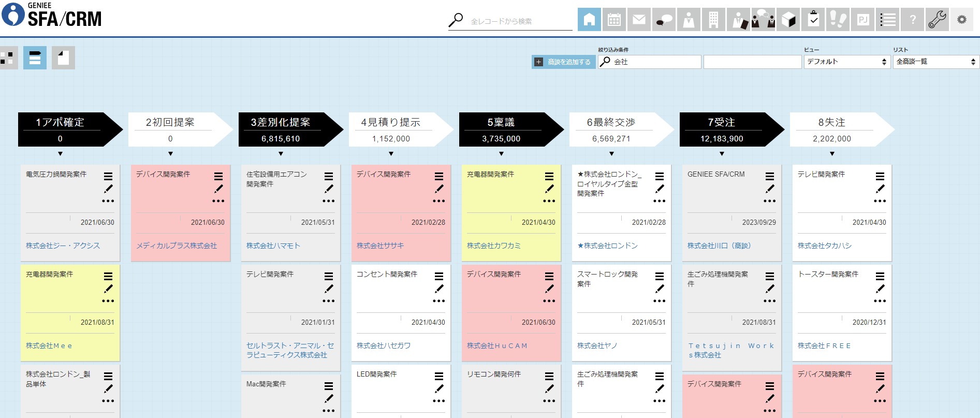Open the calendar icon in top toolbar

coord(614,20)
